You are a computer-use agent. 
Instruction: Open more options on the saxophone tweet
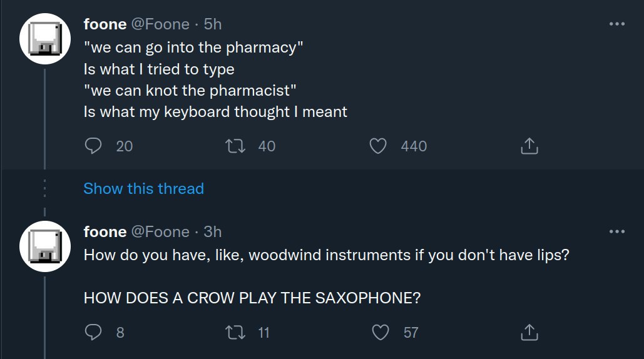pos(616,231)
